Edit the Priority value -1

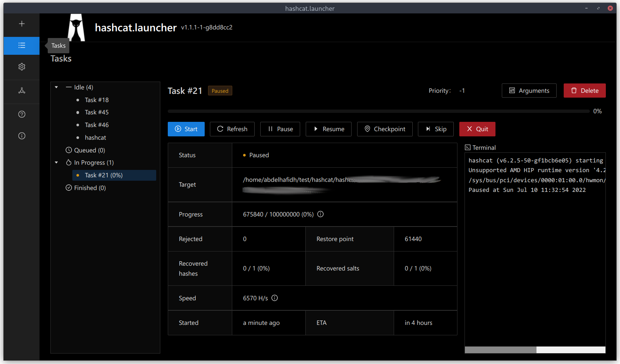pyautogui.click(x=462, y=91)
